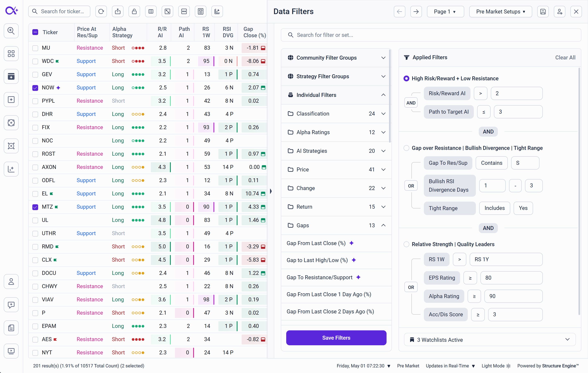588x373 pixels.
Task: Open the magnifier search sidebar icon
Action: coord(11,31)
